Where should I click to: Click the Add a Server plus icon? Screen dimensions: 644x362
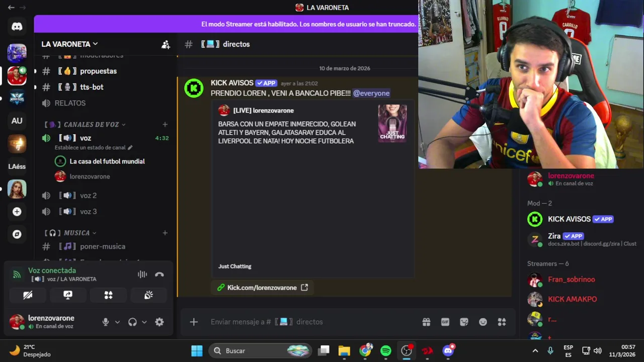(17, 212)
